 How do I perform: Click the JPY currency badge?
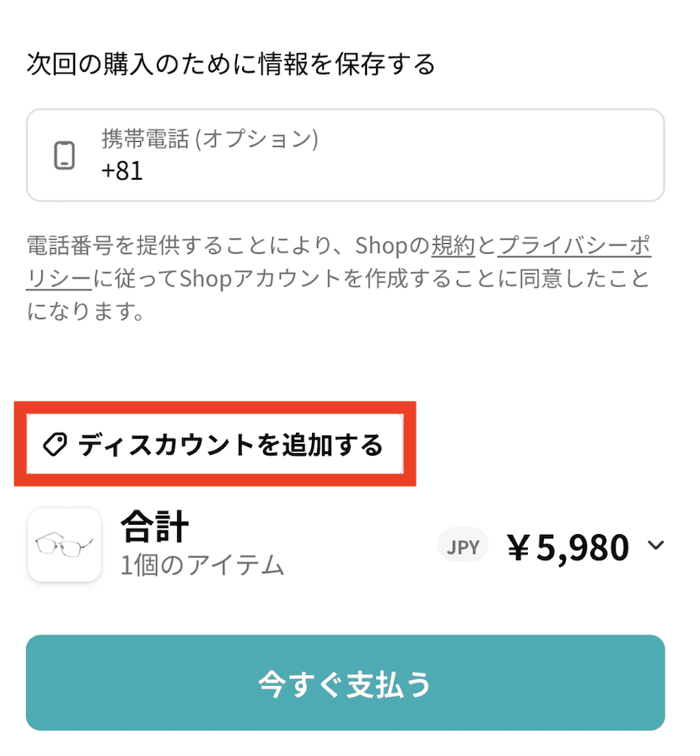tap(463, 547)
